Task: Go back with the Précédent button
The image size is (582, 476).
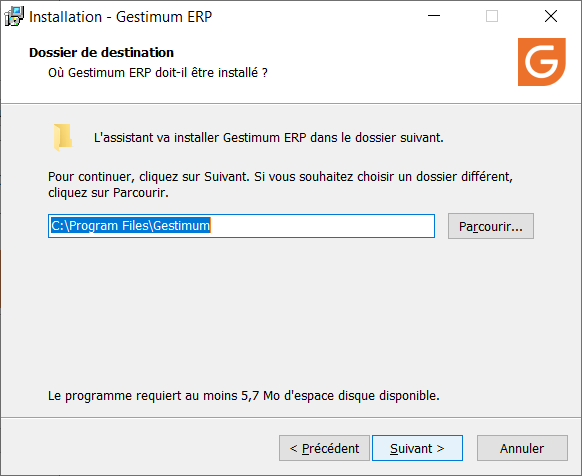Action: click(x=324, y=448)
